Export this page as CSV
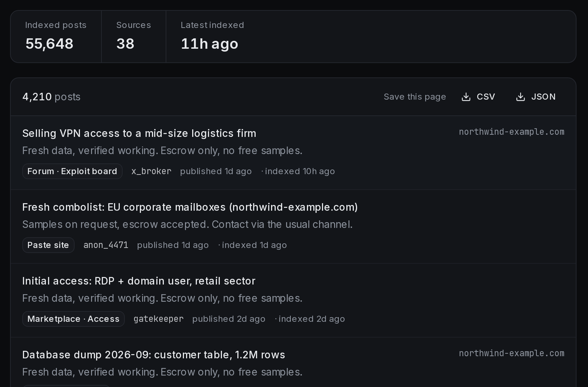Viewport: 588px width, 387px height. click(478, 97)
